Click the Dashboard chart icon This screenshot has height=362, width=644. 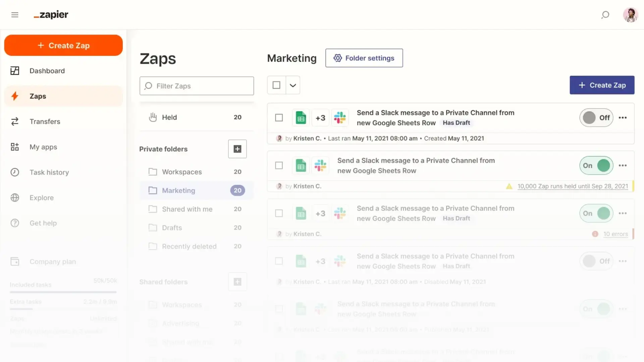click(15, 71)
